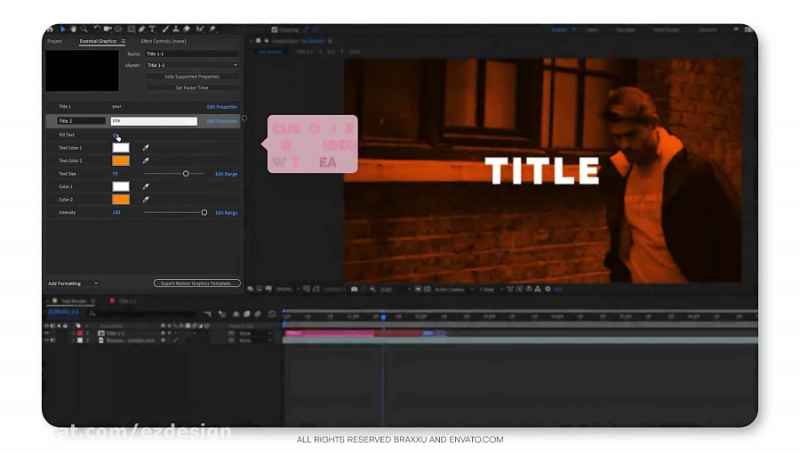Click the eyedropper next to Text Color 1
The image size is (800, 451).
click(x=145, y=147)
